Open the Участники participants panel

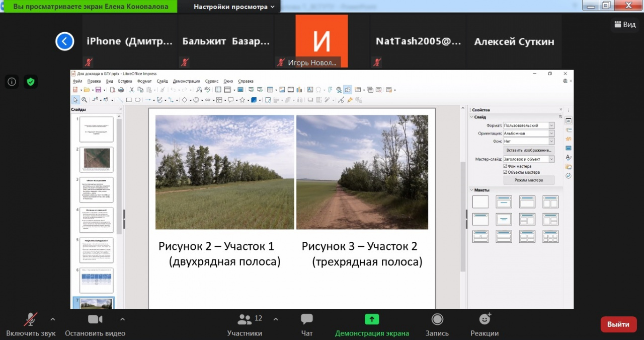pos(245,319)
